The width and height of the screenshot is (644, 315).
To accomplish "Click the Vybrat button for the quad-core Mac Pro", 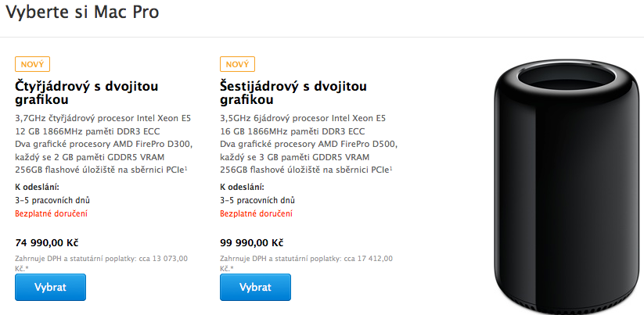I will click(x=50, y=287).
